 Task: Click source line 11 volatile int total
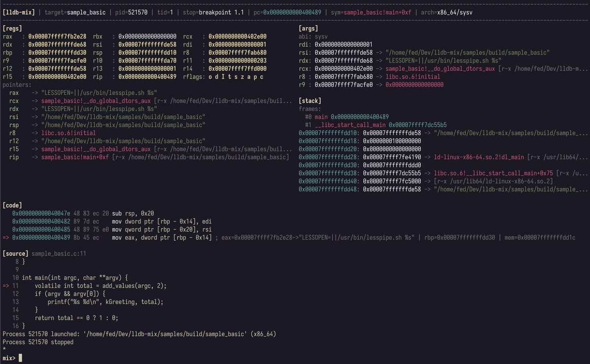pos(101,285)
